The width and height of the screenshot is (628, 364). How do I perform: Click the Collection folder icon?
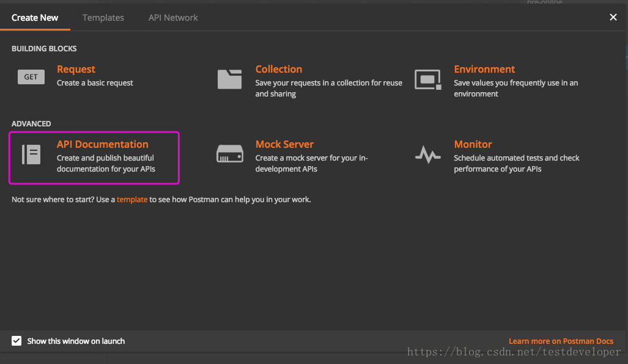(x=229, y=79)
